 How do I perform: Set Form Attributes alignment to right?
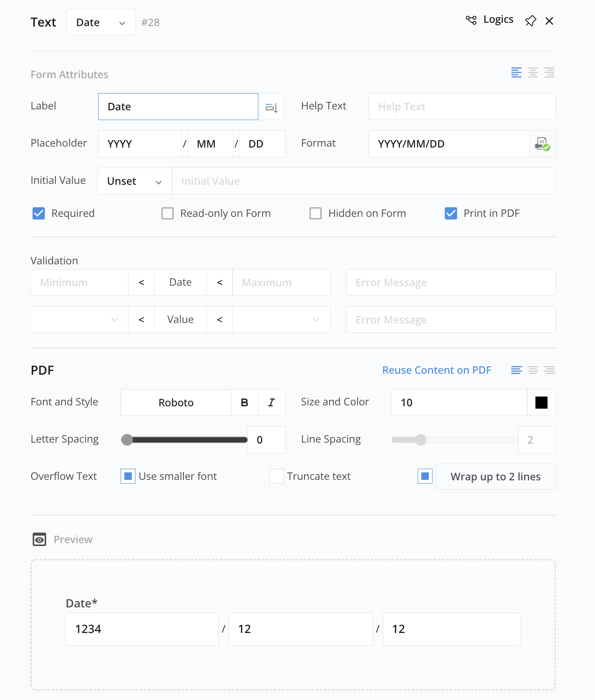pyautogui.click(x=549, y=73)
